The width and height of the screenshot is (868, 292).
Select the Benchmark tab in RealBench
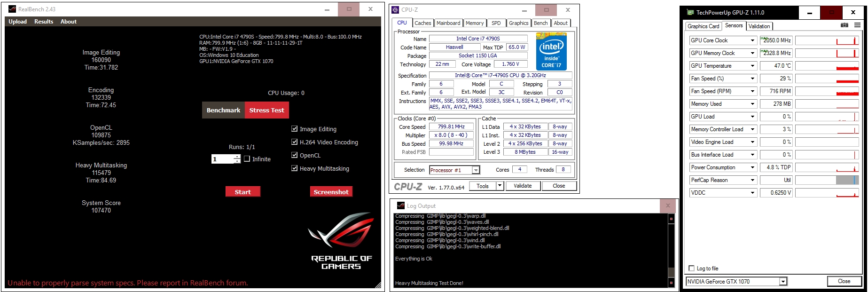click(x=223, y=110)
